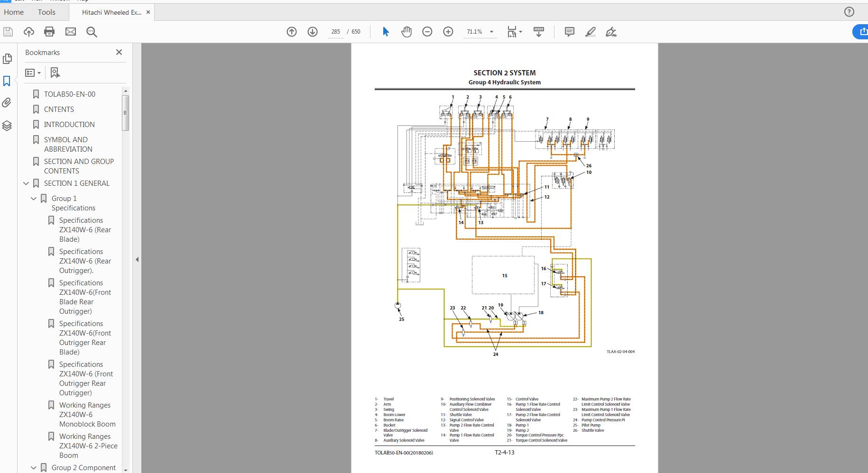Click the share button at right edge
Image resolution: width=868 pixels, height=473 pixels.
861,32
